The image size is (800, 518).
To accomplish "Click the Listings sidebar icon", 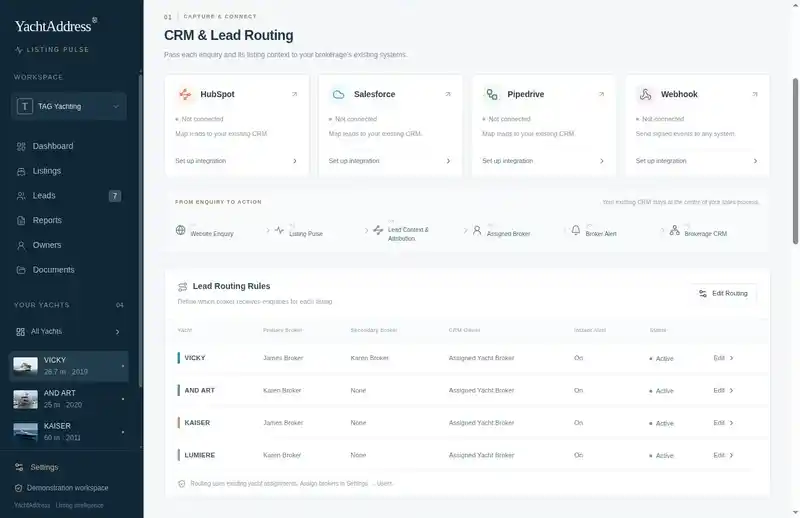I will pyautogui.click(x=21, y=171).
